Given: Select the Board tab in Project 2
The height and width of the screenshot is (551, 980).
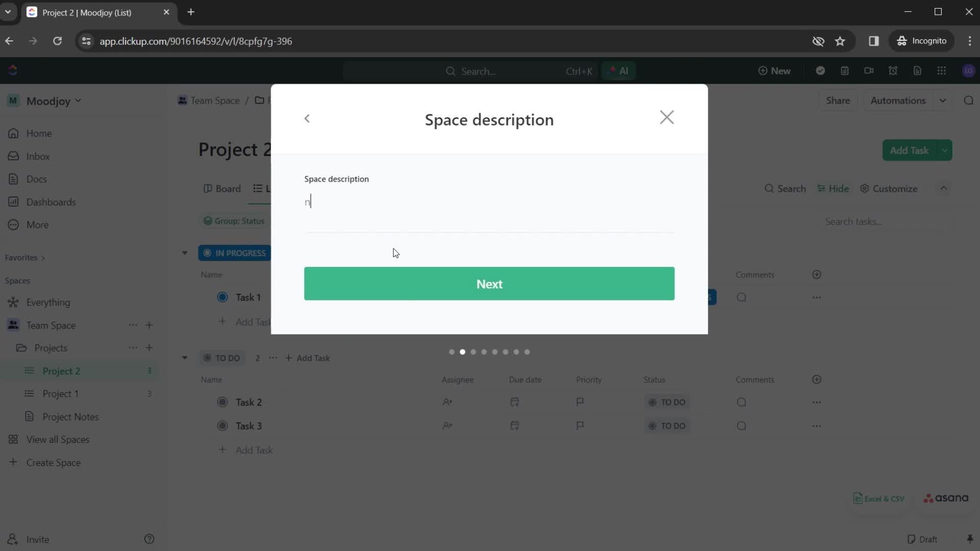Looking at the screenshot, I should tap(222, 188).
